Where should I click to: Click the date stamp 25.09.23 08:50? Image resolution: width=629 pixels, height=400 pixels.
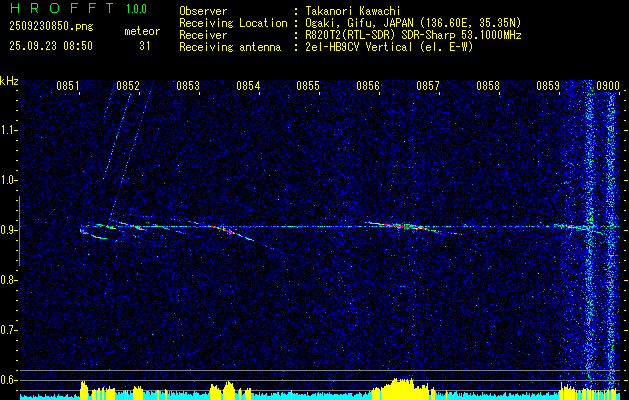coord(51,46)
